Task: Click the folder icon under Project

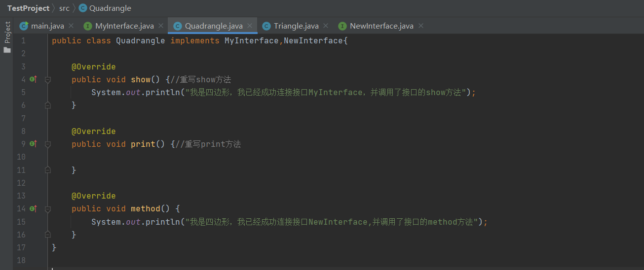Action: point(7,50)
